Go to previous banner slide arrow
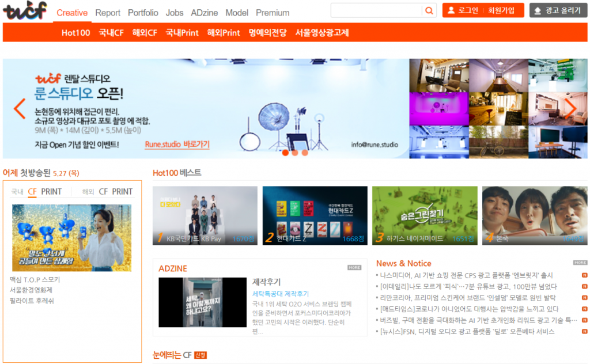The image size is (590, 364). pos(20,109)
